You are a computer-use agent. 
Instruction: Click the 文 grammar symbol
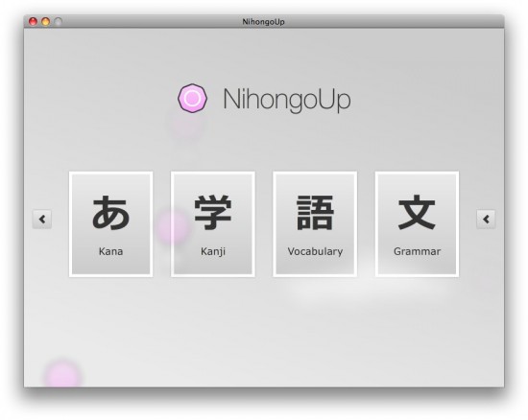[417, 212]
